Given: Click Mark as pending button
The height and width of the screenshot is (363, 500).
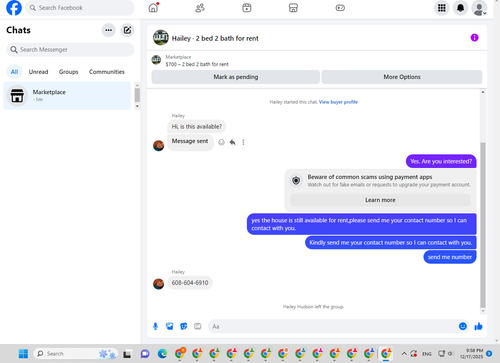Looking at the screenshot, I should pos(236,77).
